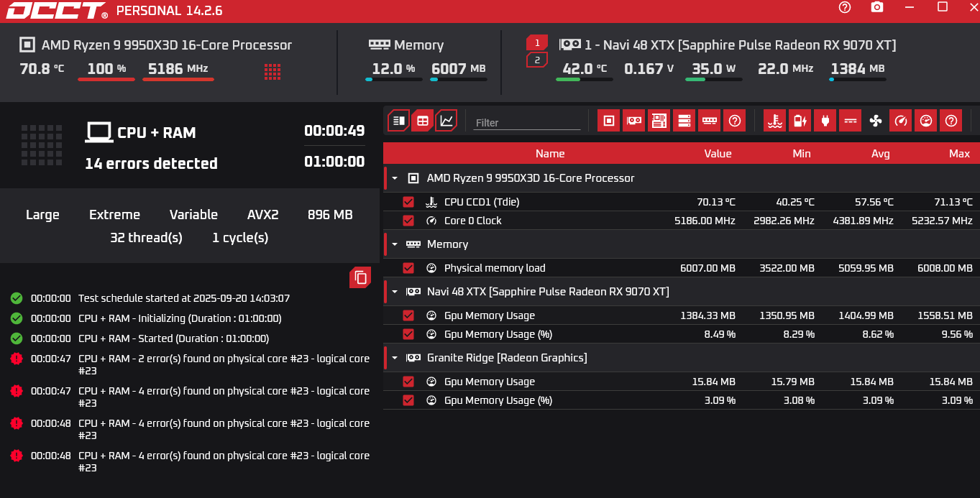Collapse the Memory sensor group

(395, 244)
